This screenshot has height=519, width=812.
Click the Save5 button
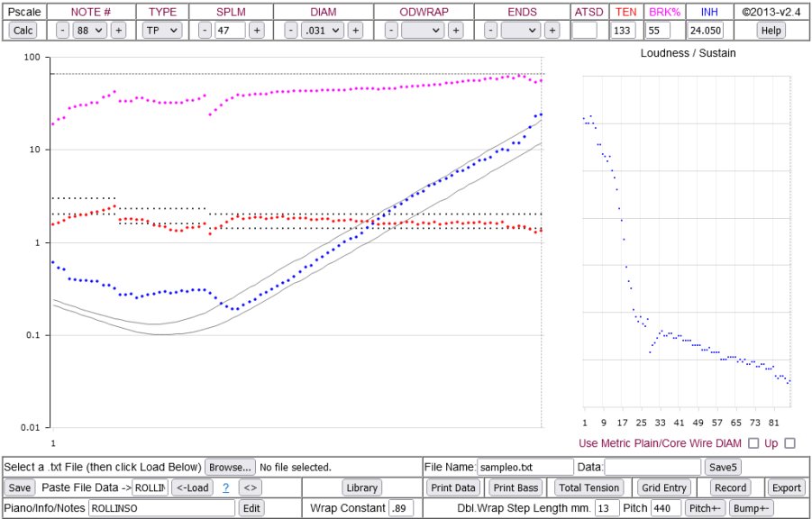pos(723,468)
